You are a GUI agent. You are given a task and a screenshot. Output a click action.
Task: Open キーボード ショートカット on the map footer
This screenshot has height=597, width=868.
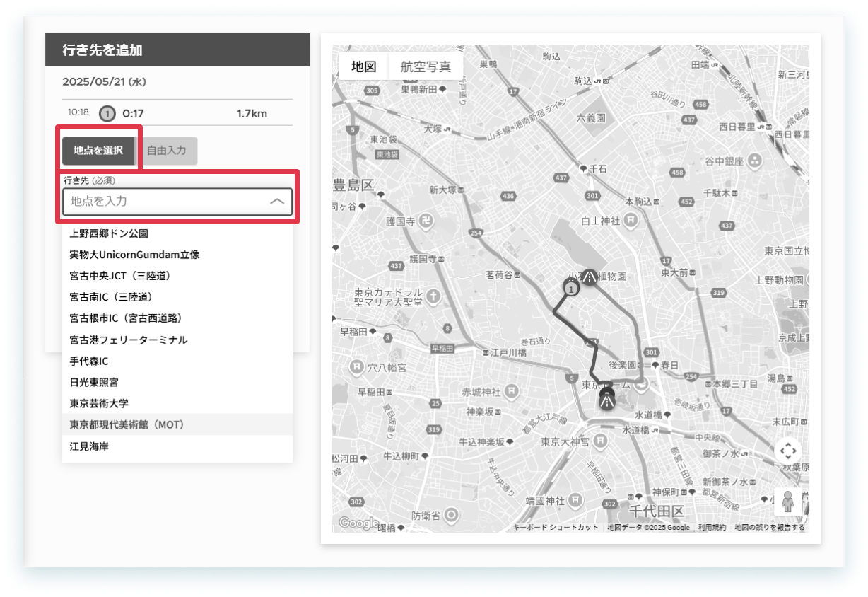[555, 528]
